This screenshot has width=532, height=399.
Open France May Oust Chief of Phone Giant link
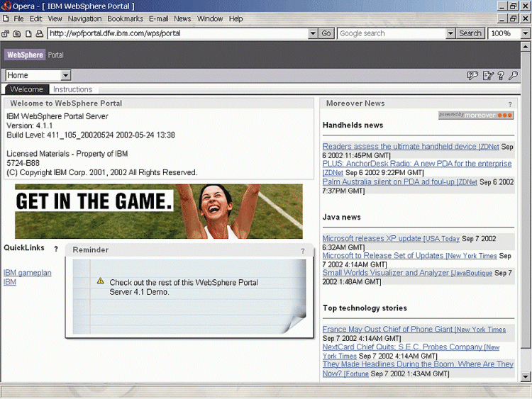[x=414, y=329]
